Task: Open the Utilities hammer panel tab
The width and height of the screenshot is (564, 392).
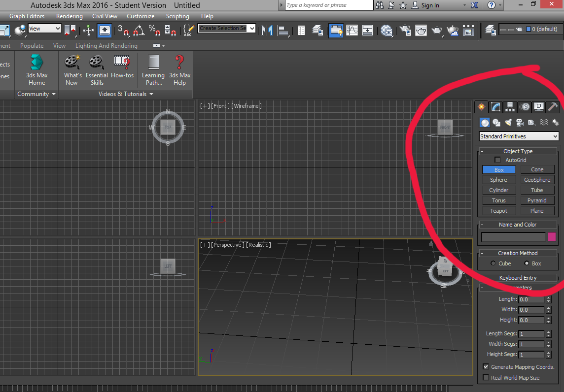Action: tap(553, 107)
